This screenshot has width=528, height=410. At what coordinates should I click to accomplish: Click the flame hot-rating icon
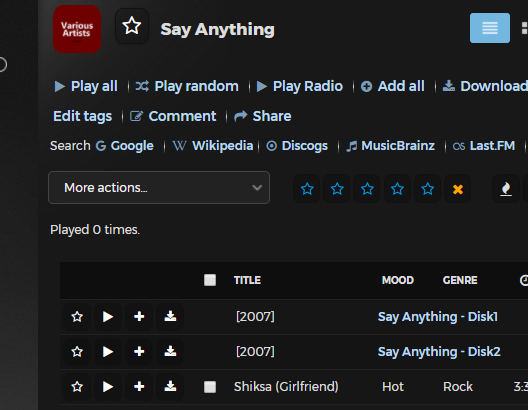point(506,189)
